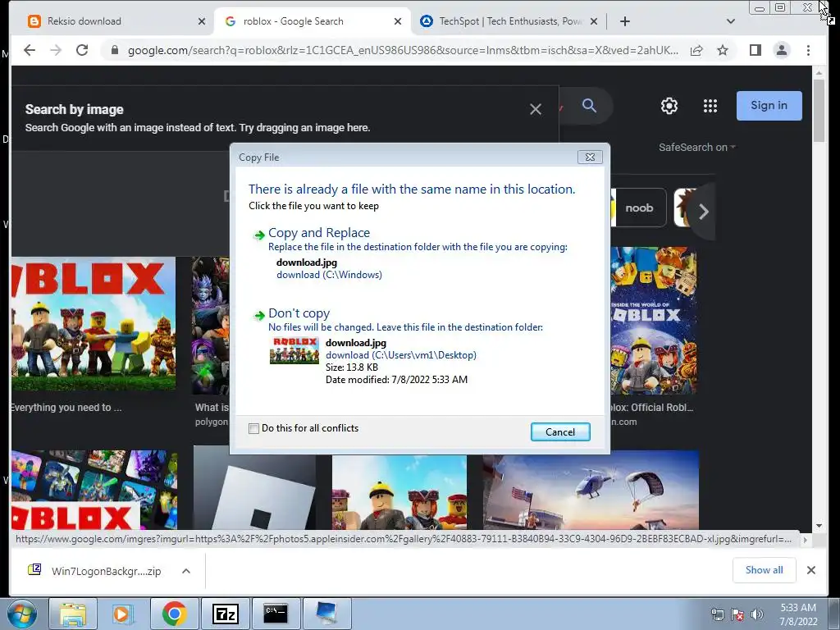This screenshot has width=840, height=630.
Task: Open Chrome three-dot menu
Action: coord(808,50)
